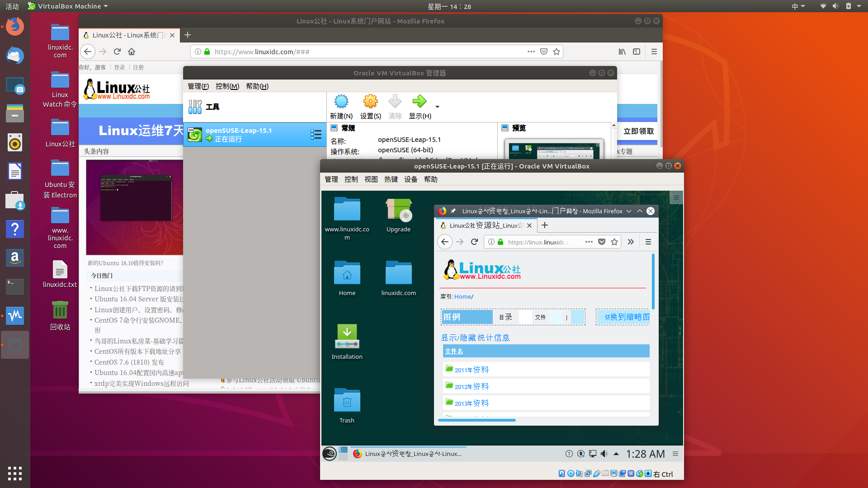This screenshot has height=488, width=868.
Task: Open the Upgrade icon on openSUSE desktop
Action: point(398,216)
